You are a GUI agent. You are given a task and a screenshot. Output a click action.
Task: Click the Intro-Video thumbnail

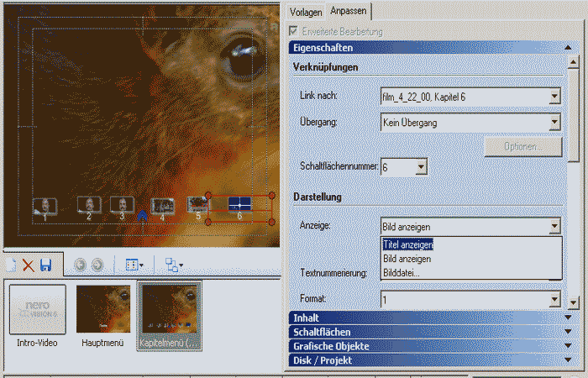(x=37, y=309)
